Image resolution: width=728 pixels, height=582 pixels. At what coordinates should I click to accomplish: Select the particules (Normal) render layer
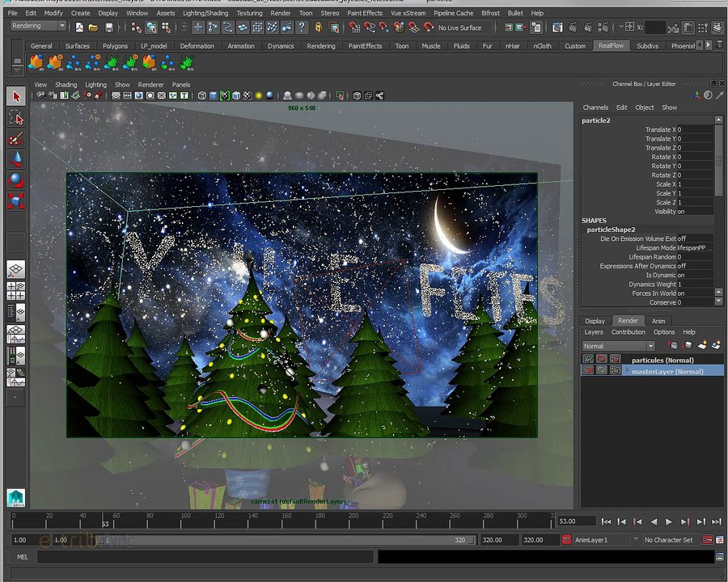click(x=662, y=360)
